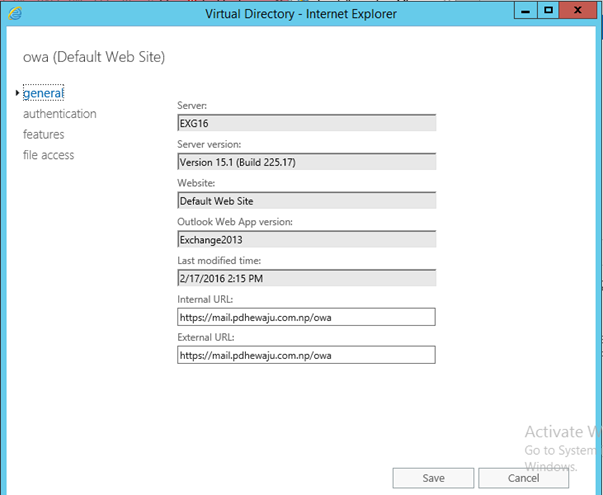Click the Website field showing Default Web Site
This screenshot has width=603, height=495.
pos(305,200)
